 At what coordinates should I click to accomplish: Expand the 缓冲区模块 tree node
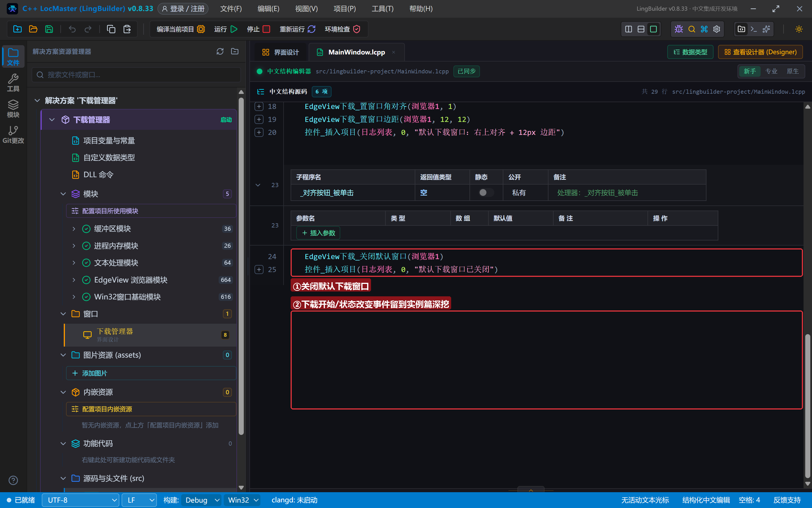coord(74,229)
